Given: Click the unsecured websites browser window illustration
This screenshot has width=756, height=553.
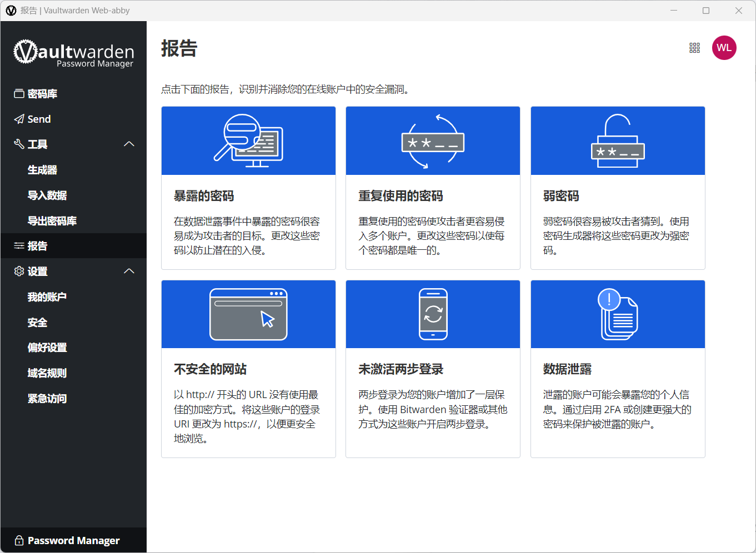Looking at the screenshot, I should click(x=248, y=314).
